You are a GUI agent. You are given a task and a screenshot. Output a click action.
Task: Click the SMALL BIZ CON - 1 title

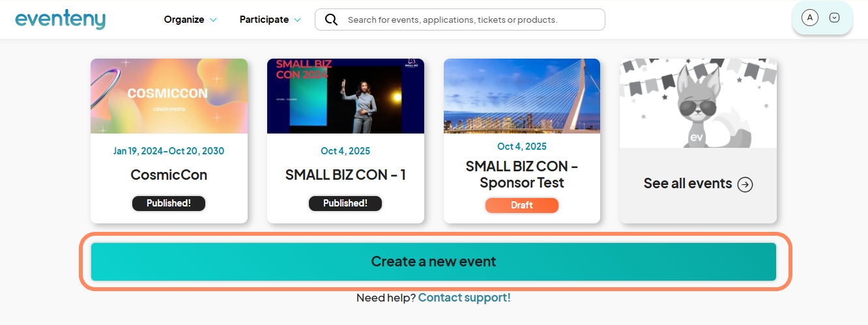tap(345, 175)
